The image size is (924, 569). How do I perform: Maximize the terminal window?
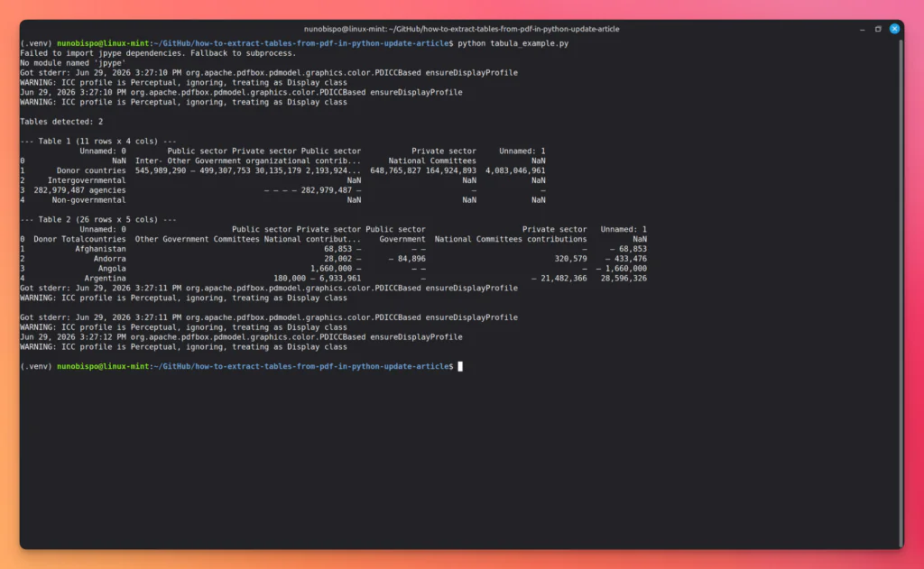point(877,29)
